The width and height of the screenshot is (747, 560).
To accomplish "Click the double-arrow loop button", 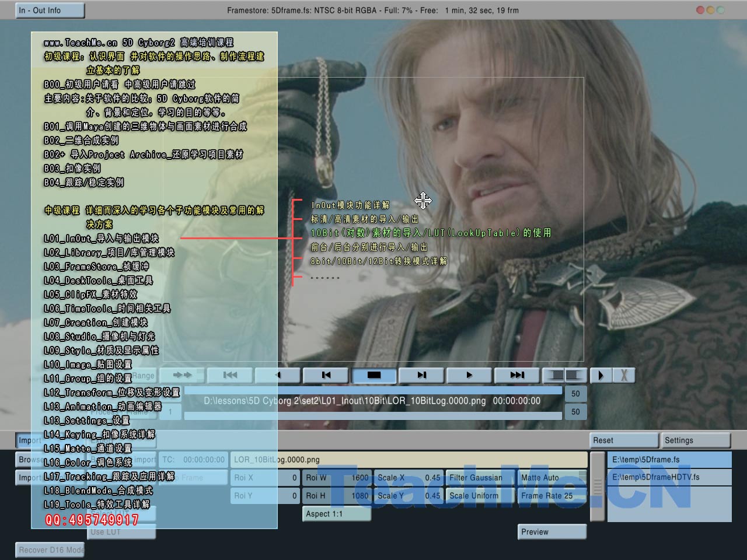I will tap(183, 375).
